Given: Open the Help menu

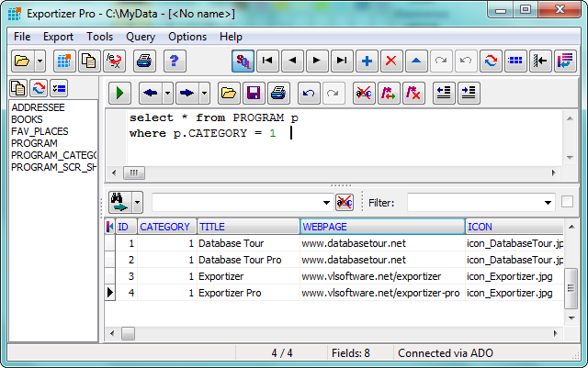Looking at the screenshot, I should (231, 37).
